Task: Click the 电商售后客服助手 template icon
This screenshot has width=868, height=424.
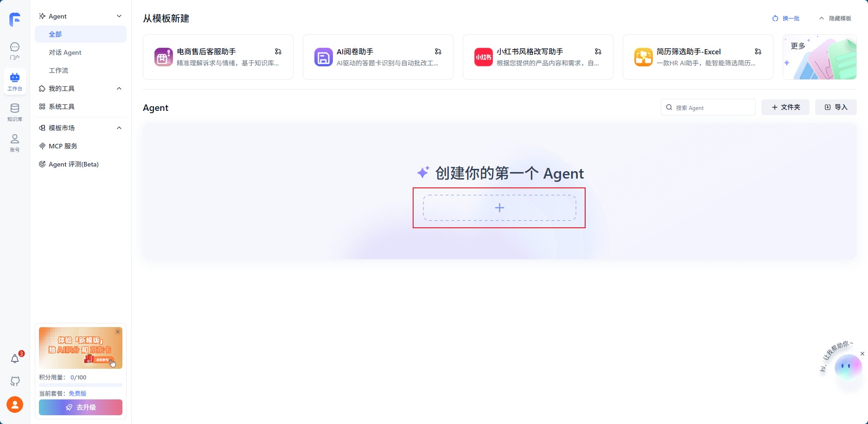Action: [x=163, y=57]
